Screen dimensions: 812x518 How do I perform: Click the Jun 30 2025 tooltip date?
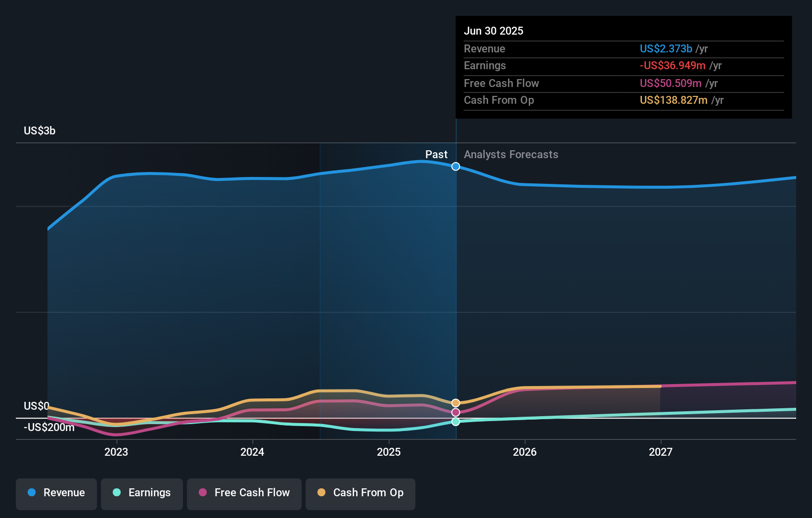[494, 31]
